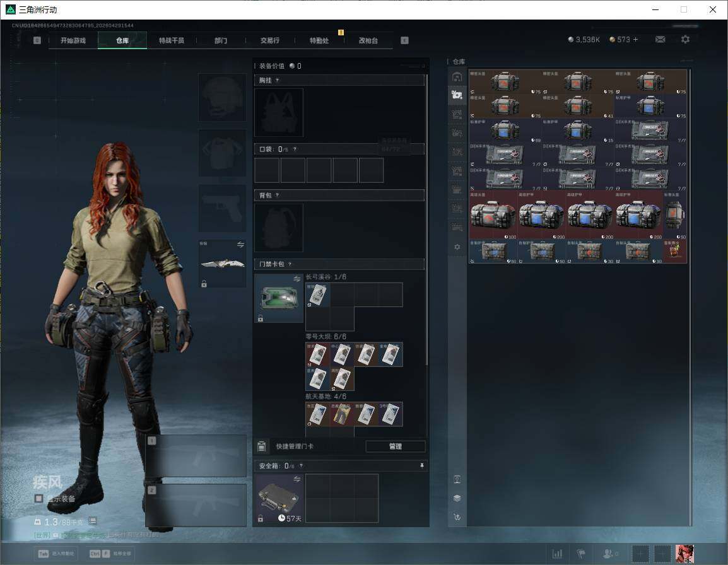The width and height of the screenshot is (728, 565).
Task: Select the keycard under 长弓溪谷
Action: coord(317,295)
